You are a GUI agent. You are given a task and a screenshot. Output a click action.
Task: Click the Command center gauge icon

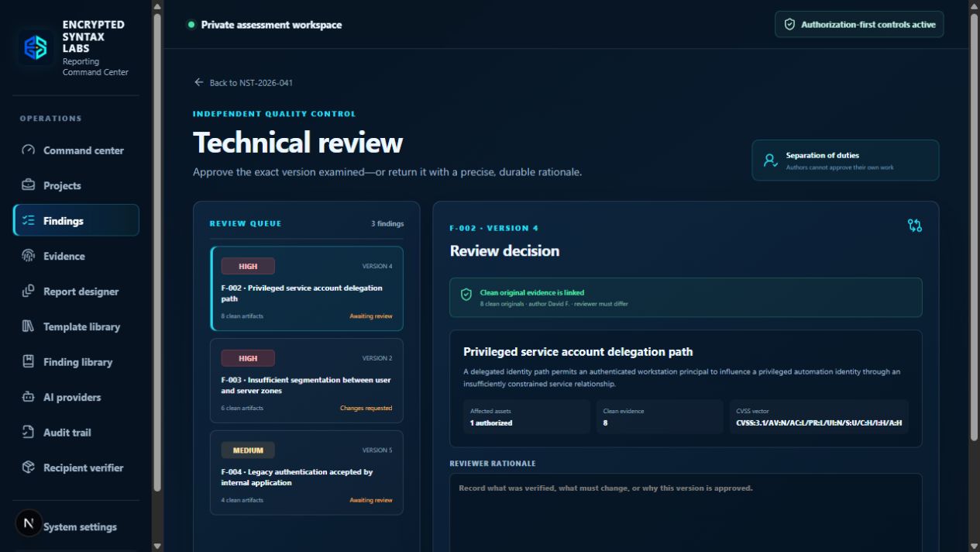pyautogui.click(x=29, y=150)
